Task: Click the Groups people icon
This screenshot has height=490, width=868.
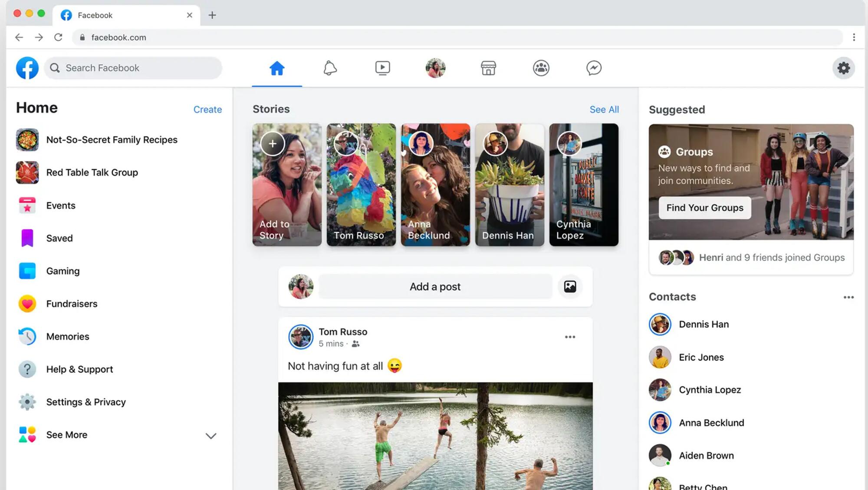Action: pos(541,67)
